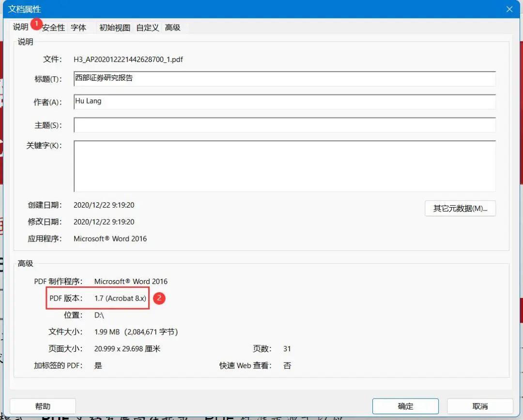
Task: Open the 字体 tab
Action: (78, 28)
